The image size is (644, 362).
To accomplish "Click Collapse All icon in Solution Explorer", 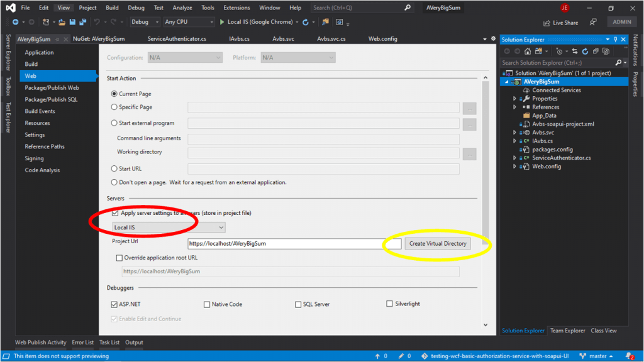I will (596, 52).
